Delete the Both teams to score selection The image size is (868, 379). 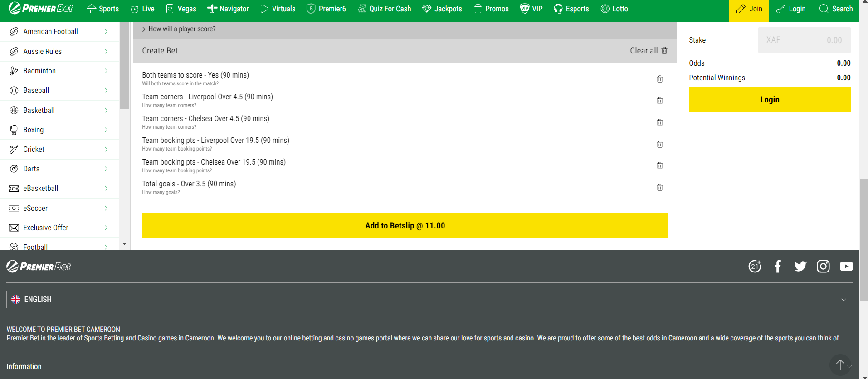[659, 79]
